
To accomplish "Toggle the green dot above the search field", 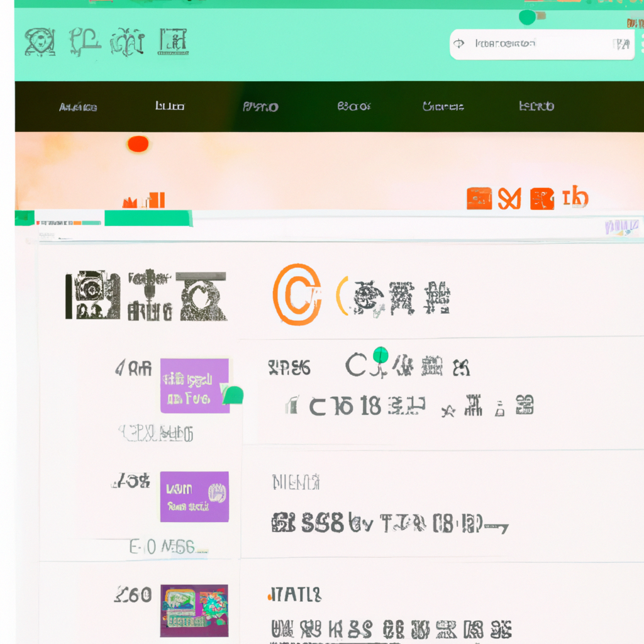I will click(x=528, y=17).
